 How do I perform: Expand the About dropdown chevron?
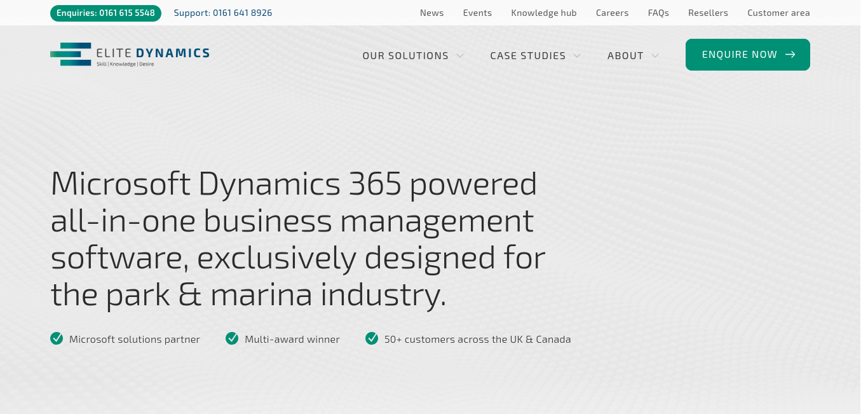click(x=655, y=56)
